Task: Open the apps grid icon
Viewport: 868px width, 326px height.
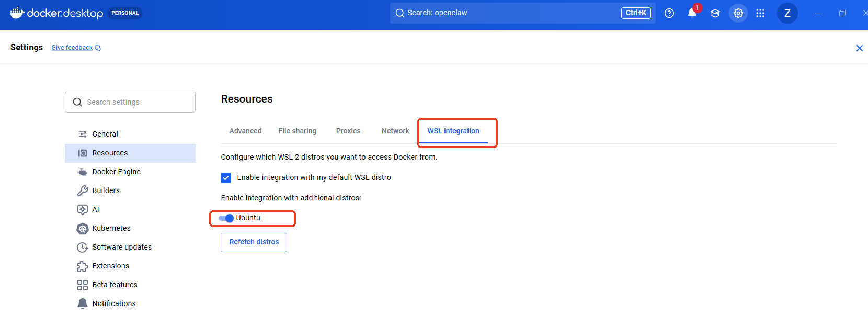Action: tap(760, 13)
